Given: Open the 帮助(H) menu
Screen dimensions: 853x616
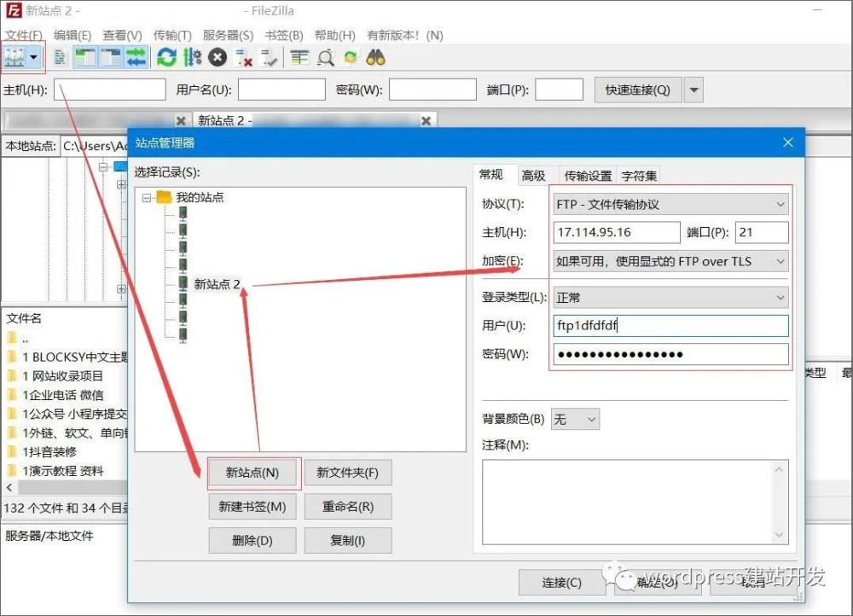Looking at the screenshot, I should pyautogui.click(x=334, y=35).
